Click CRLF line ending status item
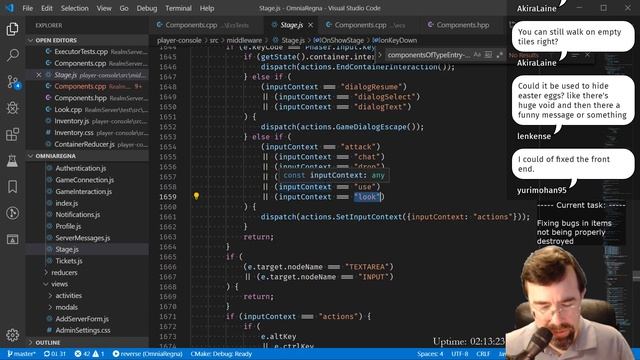 click(x=483, y=354)
